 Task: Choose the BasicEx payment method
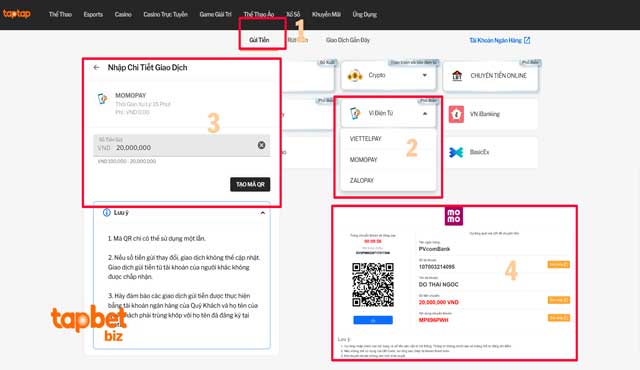click(491, 152)
